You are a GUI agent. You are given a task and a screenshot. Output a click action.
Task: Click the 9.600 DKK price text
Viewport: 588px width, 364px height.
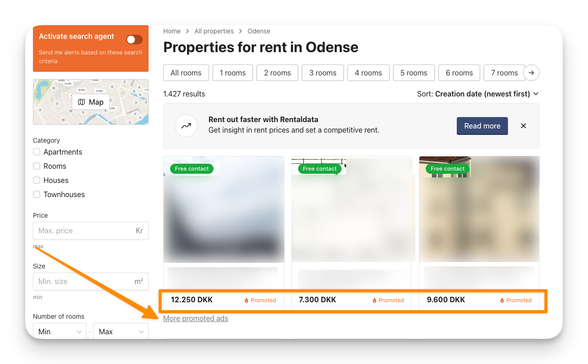[x=446, y=300]
